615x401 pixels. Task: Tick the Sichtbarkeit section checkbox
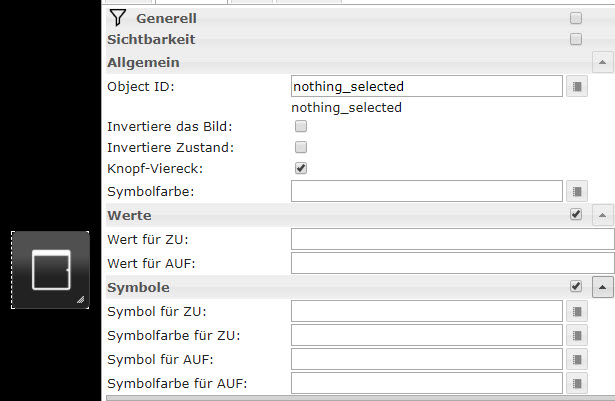pyautogui.click(x=575, y=40)
